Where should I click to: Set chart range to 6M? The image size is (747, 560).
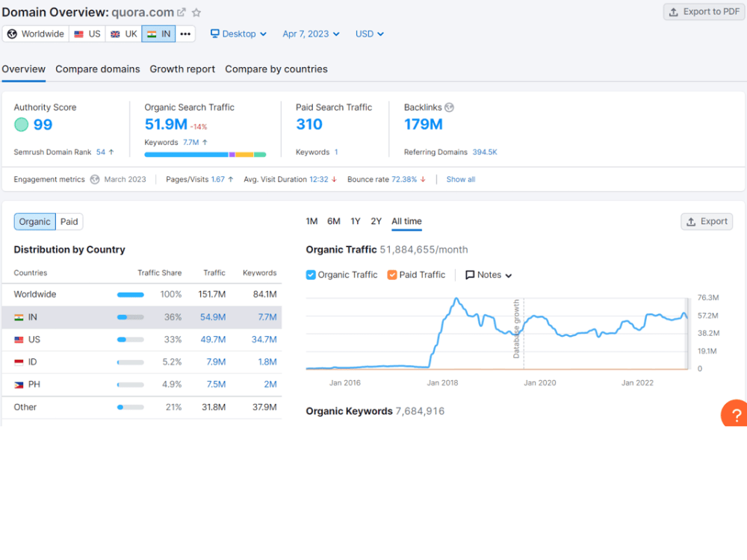(333, 222)
